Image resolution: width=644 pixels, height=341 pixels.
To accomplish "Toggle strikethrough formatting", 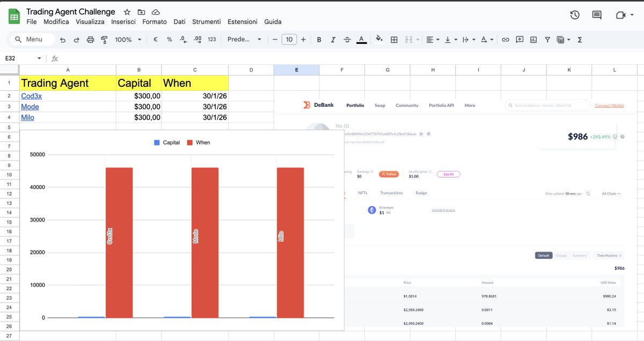I will pos(347,40).
